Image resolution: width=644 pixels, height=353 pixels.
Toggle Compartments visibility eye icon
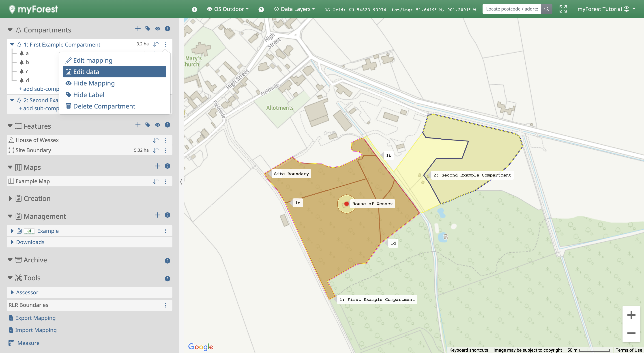157,29
